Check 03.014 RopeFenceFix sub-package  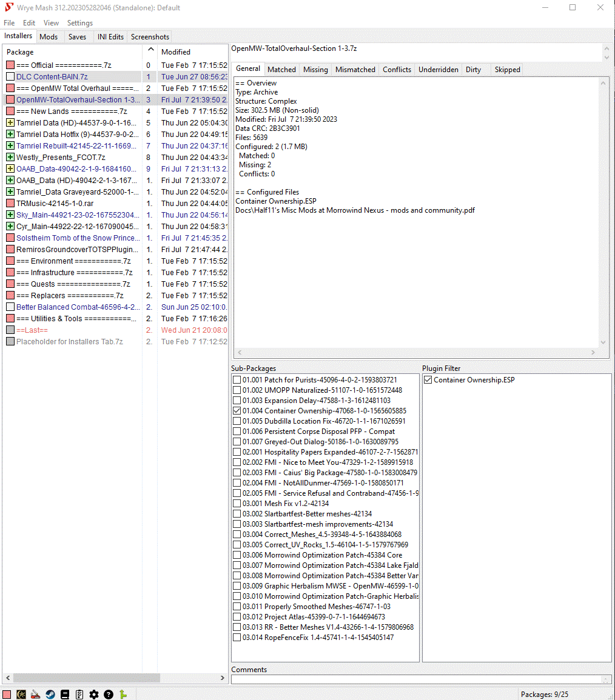(237, 638)
